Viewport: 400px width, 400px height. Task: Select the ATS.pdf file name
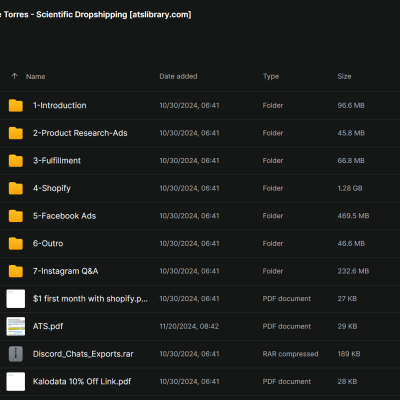48,326
